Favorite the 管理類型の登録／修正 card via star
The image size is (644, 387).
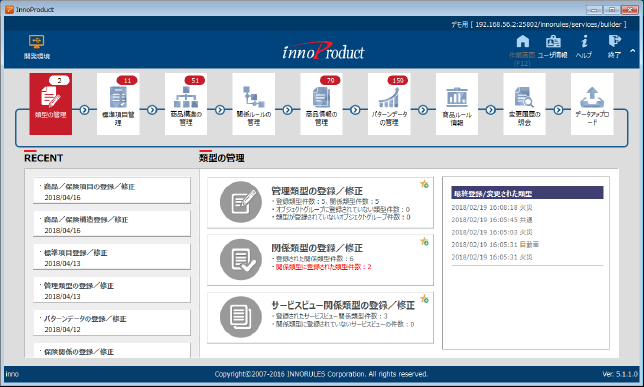pos(424,184)
